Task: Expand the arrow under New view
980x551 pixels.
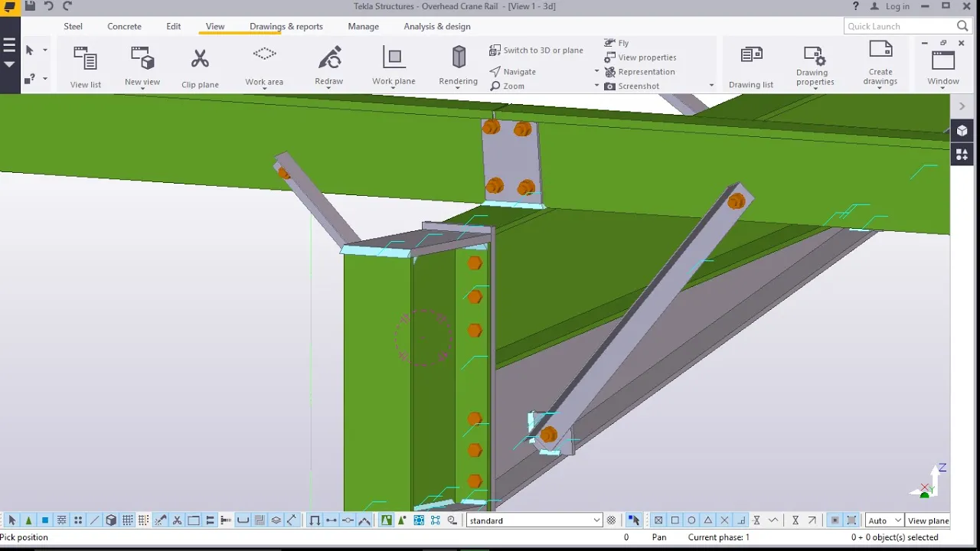Action: point(142,89)
